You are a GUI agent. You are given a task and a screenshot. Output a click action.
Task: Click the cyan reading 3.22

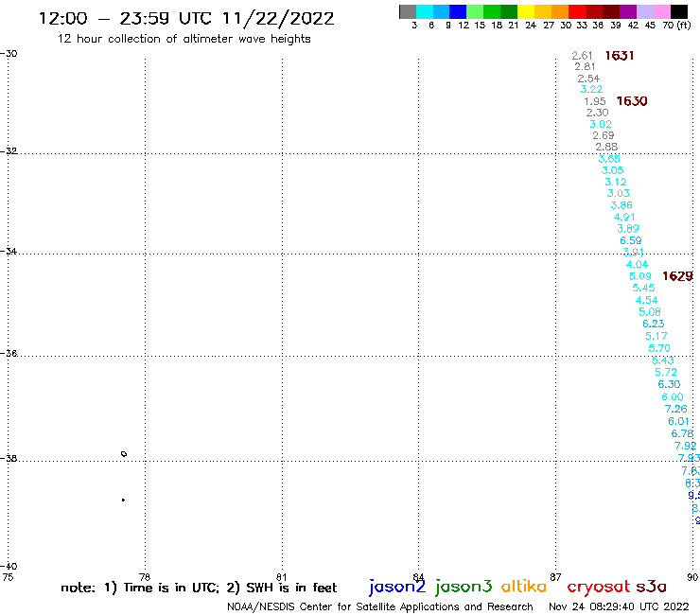pos(591,89)
